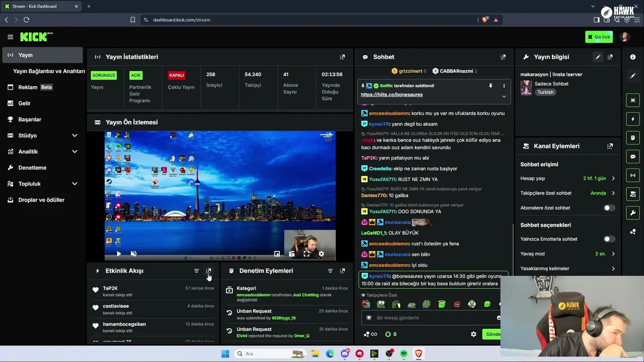Open Yayın Bağlantısı ve Anahtarı page
644x362 pixels.
[49, 71]
